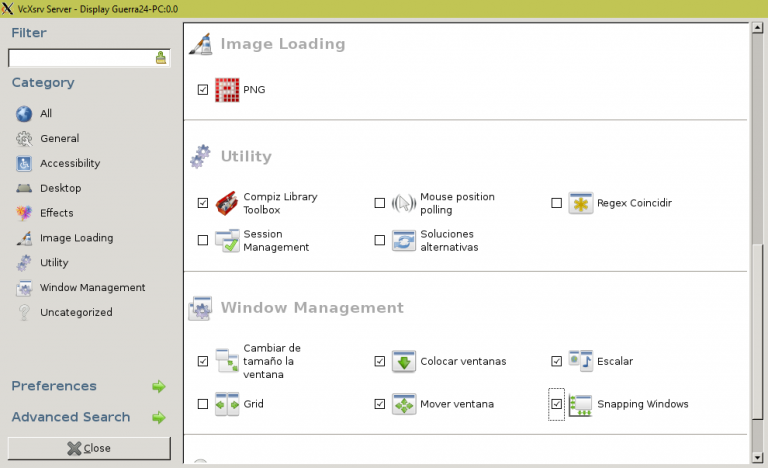The image size is (768, 468).
Task: Click the Session Management plugin icon
Action: [x=227, y=240]
